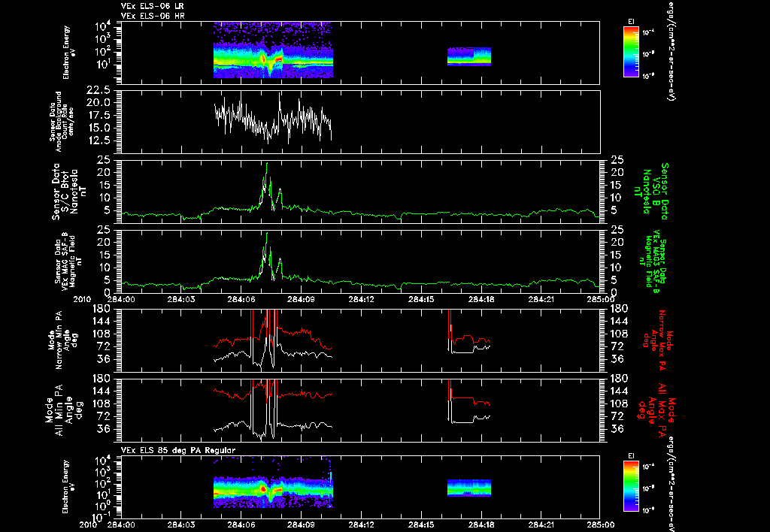
Task: Click '284:03' under the MAG SAF-B panel
Action: tap(181, 299)
